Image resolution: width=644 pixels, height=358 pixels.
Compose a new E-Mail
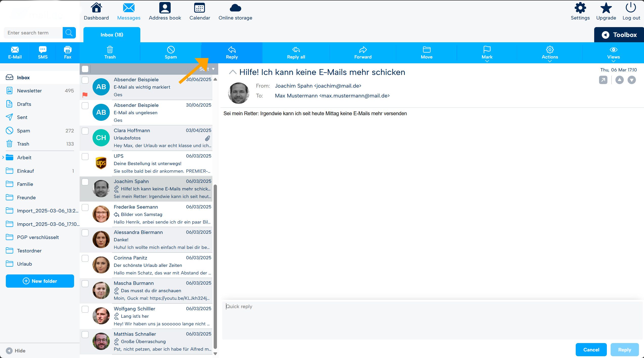point(15,52)
